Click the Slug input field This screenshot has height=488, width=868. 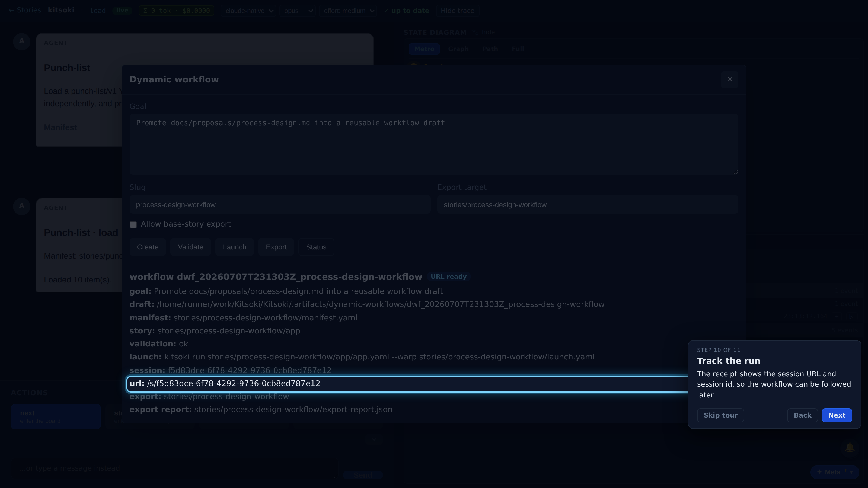pyautogui.click(x=280, y=205)
